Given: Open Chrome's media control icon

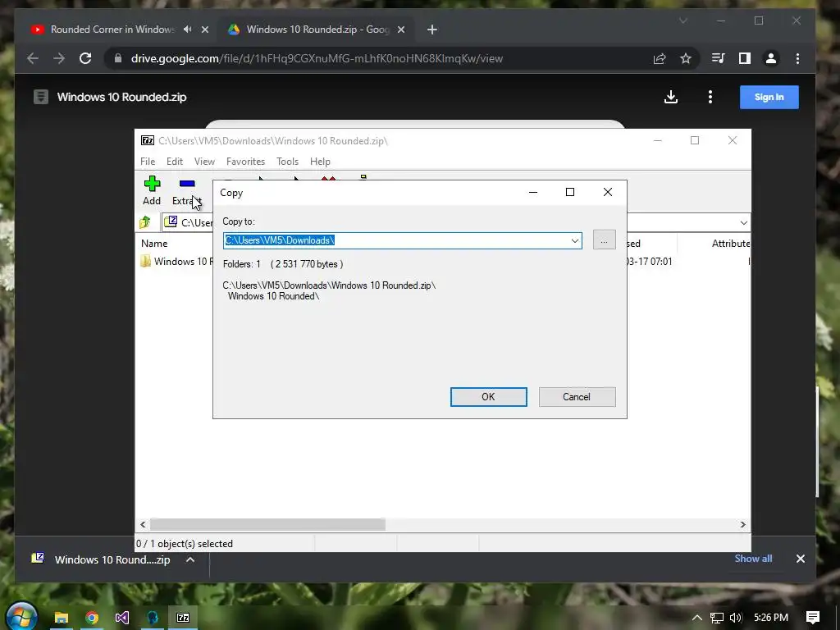Looking at the screenshot, I should (x=718, y=58).
